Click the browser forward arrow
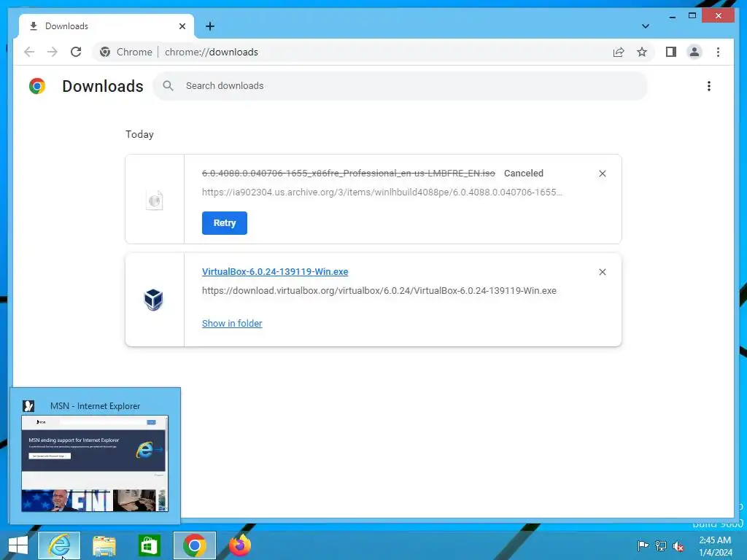Image resolution: width=747 pixels, height=560 pixels. point(53,52)
